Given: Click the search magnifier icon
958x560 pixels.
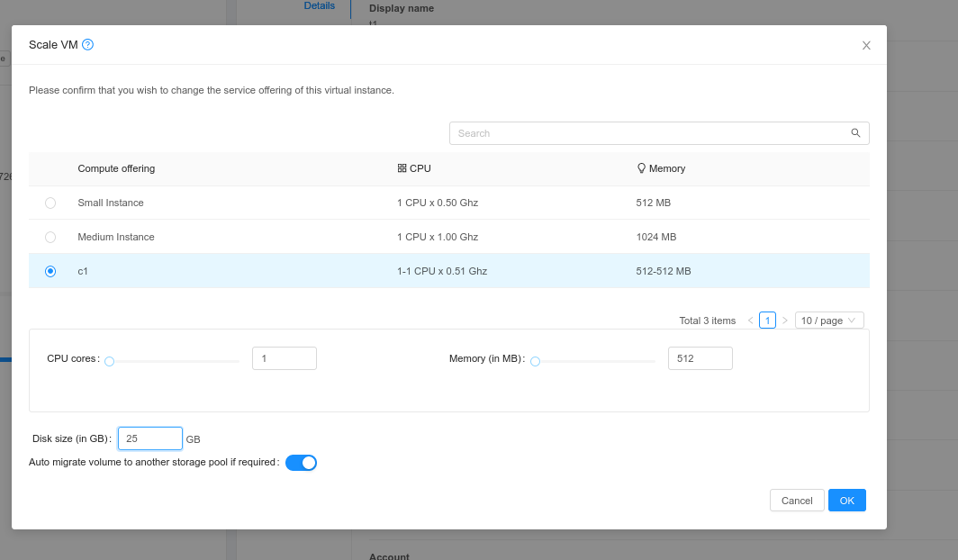Looking at the screenshot, I should tap(855, 133).
